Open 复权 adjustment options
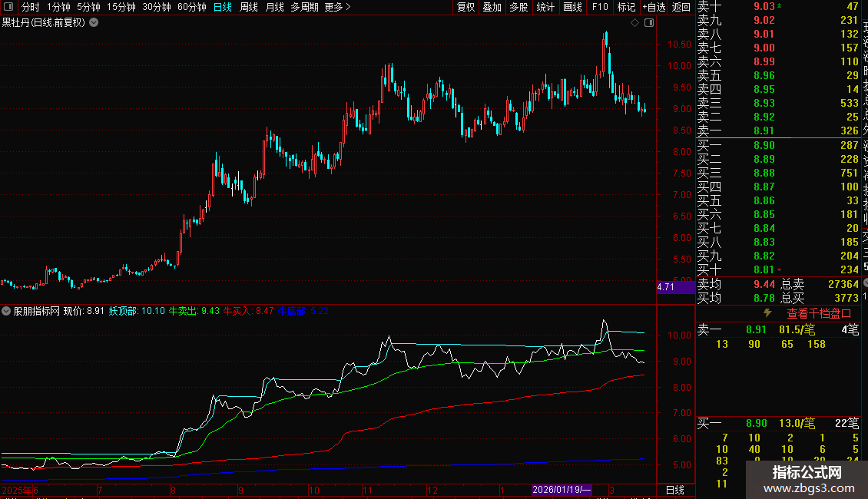Viewport: 868px width, 499px height. point(465,7)
